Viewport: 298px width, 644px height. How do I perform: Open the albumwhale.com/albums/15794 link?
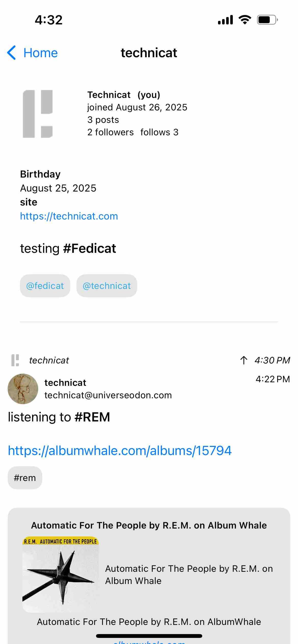pos(120,451)
